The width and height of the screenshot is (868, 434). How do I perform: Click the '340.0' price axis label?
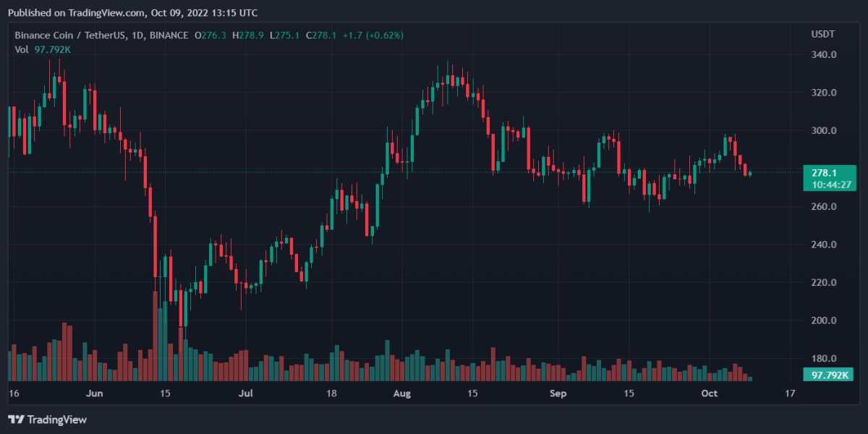824,55
